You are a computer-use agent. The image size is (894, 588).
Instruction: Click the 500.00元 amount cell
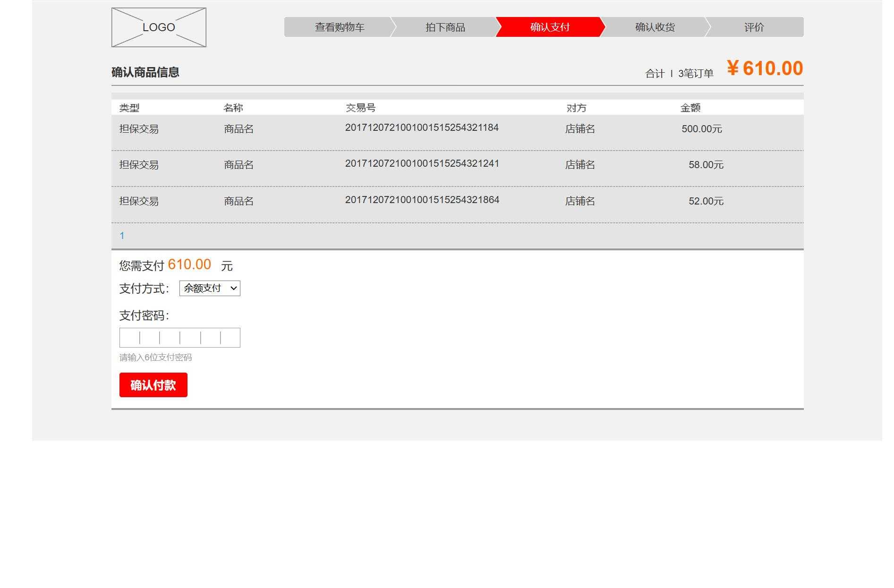point(702,128)
